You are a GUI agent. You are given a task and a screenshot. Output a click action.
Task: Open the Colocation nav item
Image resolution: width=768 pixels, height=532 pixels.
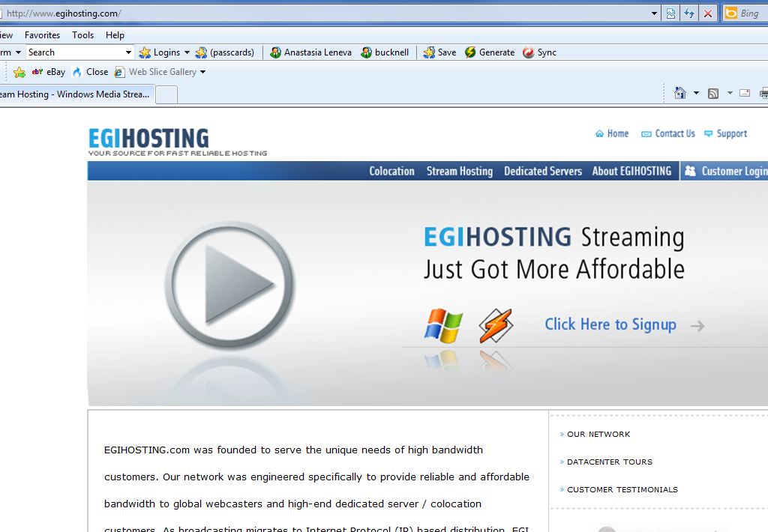pyautogui.click(x=391, y=172)
